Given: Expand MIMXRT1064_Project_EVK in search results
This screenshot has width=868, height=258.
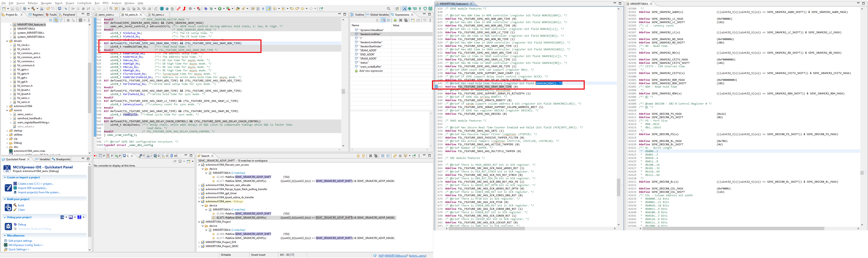Looking at the screenshot, I should pos(199,242).
